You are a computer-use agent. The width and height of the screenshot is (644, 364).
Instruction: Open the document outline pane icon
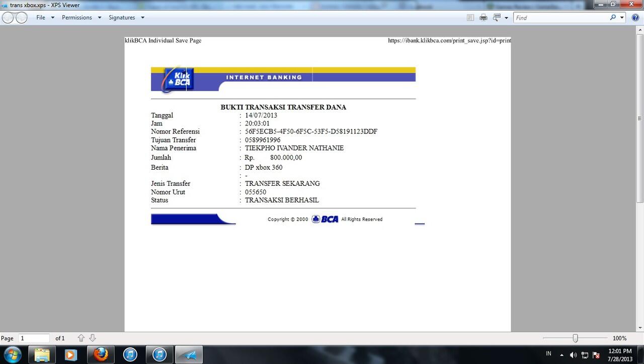(x=470, y=18)
